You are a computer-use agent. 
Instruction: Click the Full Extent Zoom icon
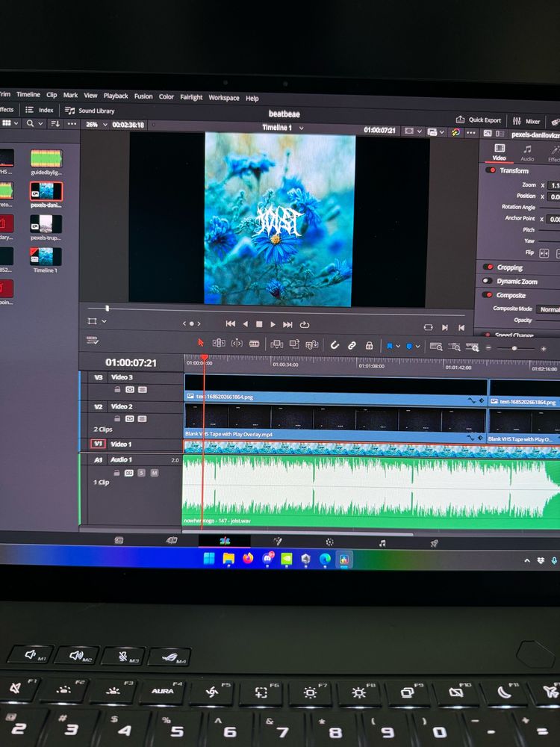(x=436, y=347)
